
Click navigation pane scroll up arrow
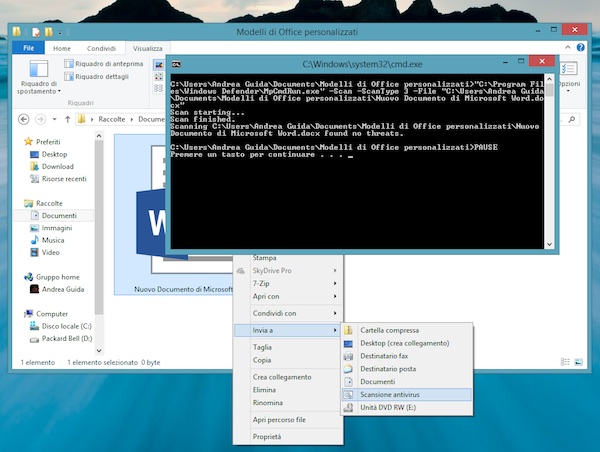[x=99, y=136]
